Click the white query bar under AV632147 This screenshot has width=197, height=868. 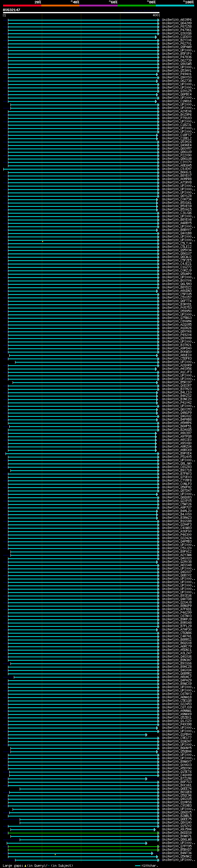coord(81,13)
